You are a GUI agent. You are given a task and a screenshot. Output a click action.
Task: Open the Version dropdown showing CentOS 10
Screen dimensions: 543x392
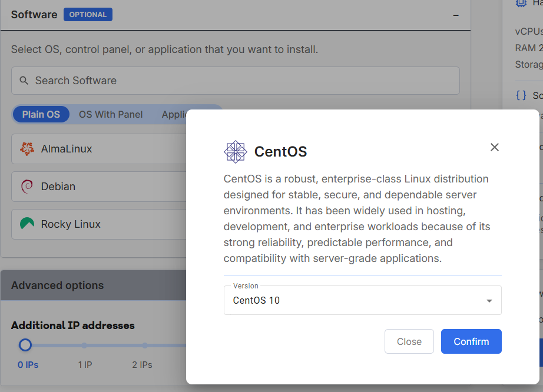coord(363,300)
